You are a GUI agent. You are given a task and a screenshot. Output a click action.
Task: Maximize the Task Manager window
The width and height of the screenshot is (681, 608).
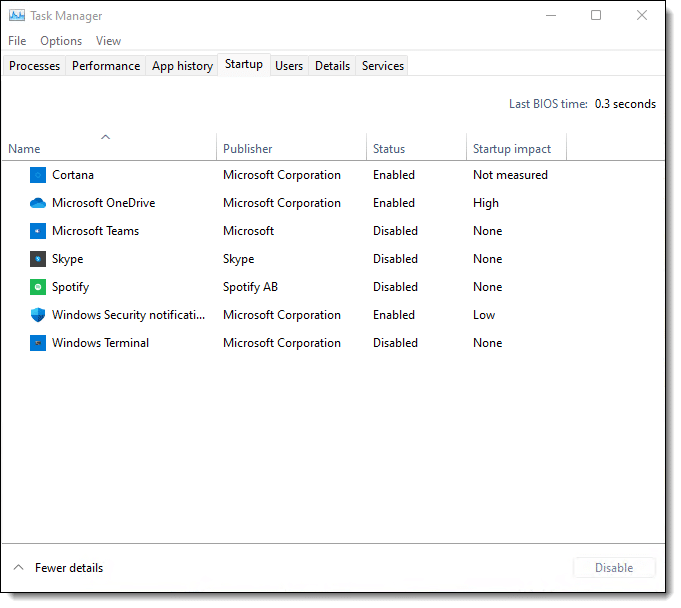point(596,16)
